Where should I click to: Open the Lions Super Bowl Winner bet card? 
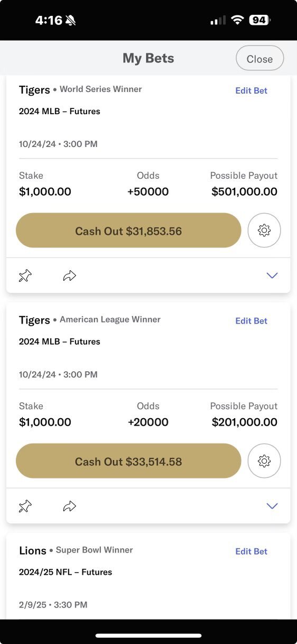[148, 576]
